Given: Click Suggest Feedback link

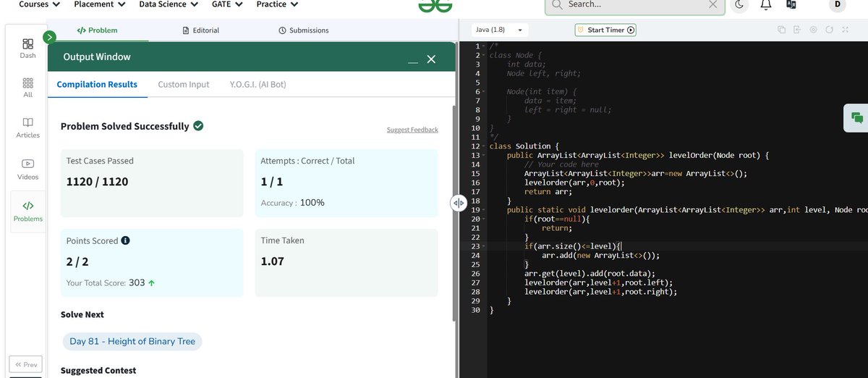Looking at the screenshot, I should [x=412, y=130].
